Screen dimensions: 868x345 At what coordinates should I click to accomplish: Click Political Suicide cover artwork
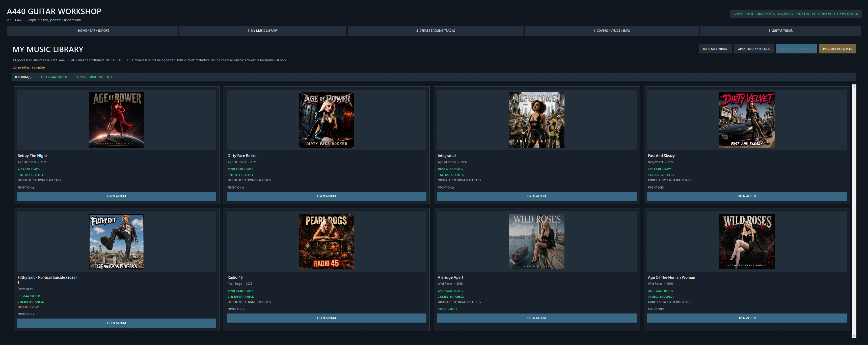(117, 242)
